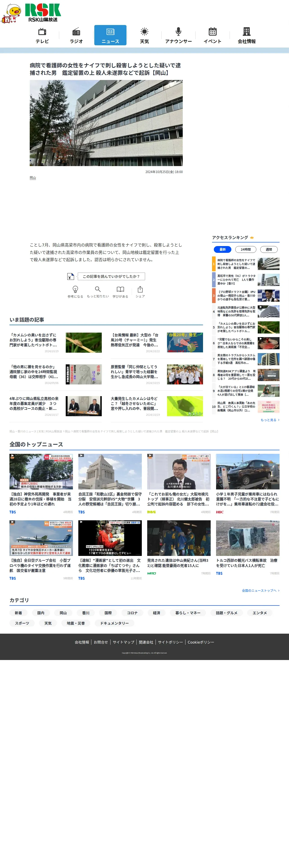Open the ラジオ section icon
The image size is (289, 868).
click(76, 32)
